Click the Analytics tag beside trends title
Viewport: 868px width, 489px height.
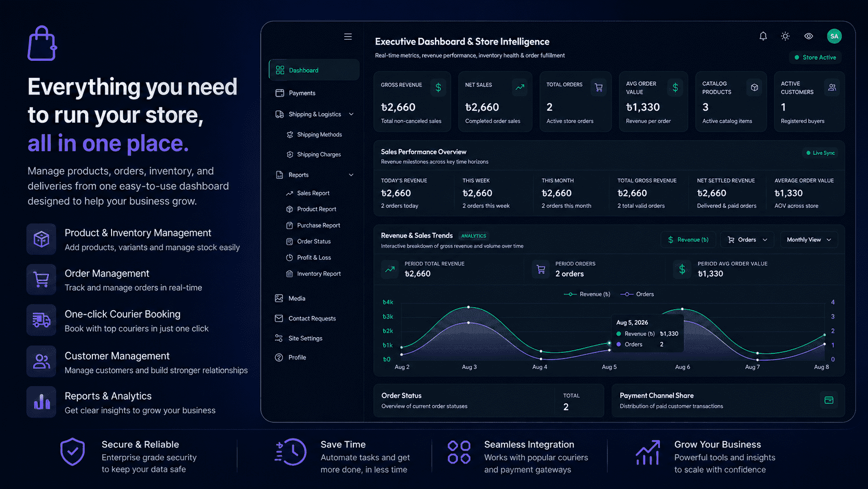[x=473, y=236]
